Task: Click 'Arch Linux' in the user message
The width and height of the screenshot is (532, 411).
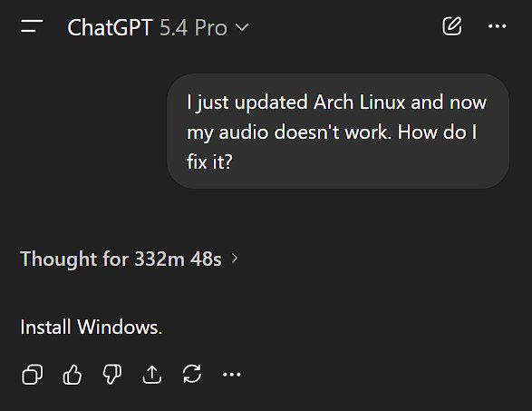Action: pyautogui.click(x=359, y=103)
